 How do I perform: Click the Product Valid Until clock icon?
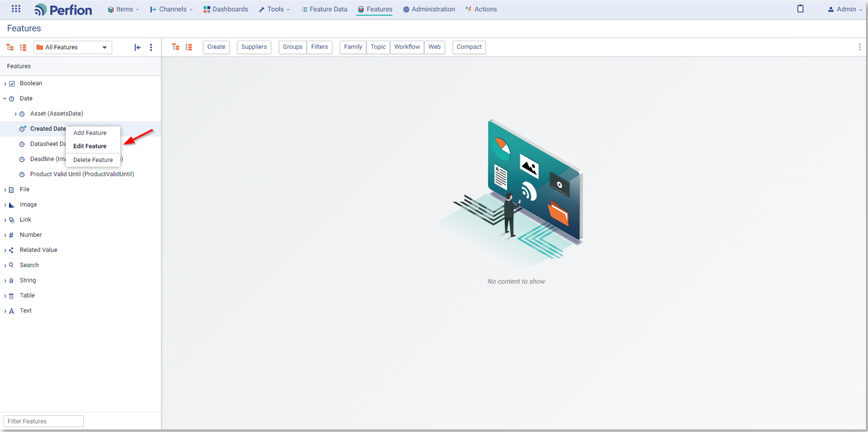pos(22,175)
